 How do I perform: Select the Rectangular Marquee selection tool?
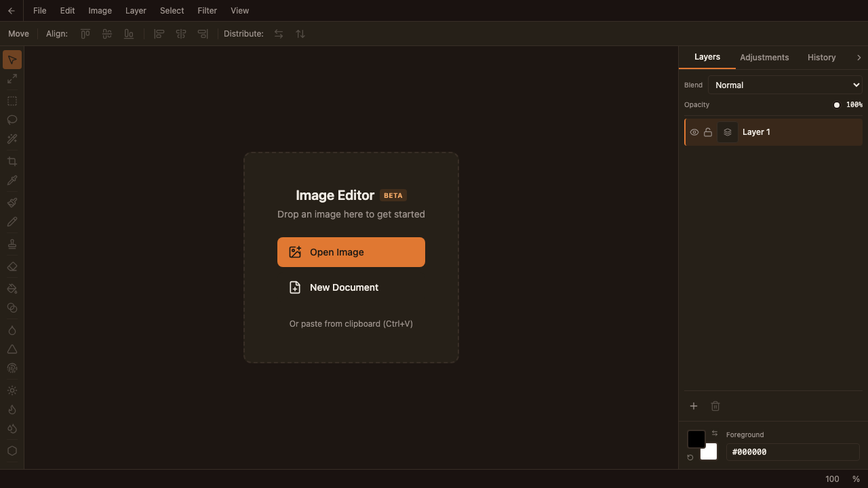[x=12, y=101]
